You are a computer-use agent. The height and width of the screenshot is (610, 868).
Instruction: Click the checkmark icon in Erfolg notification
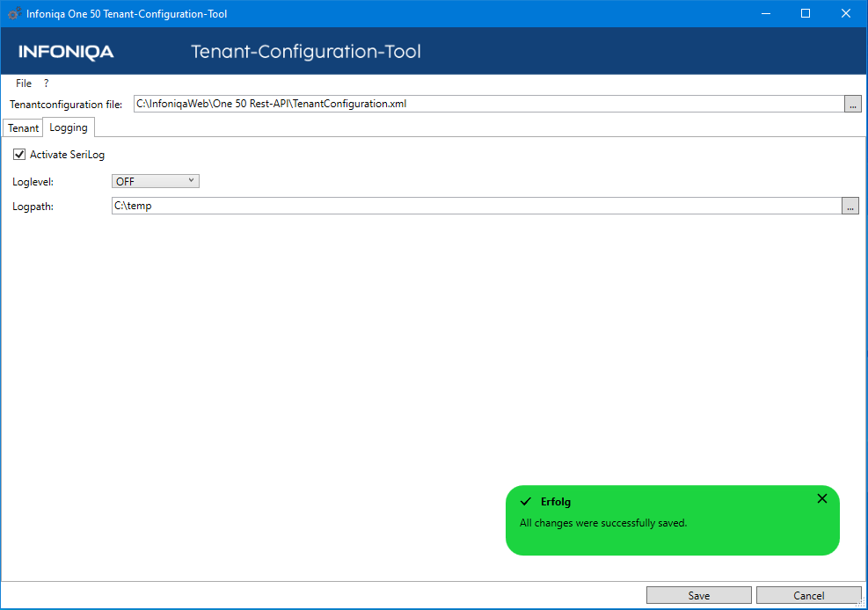[526, 502]
